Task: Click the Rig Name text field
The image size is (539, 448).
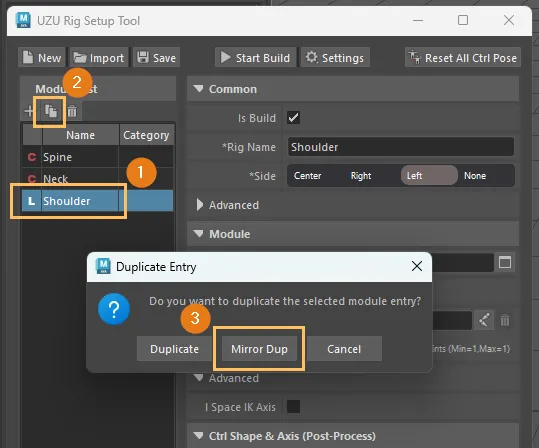Action: click(x=400, y=147)
